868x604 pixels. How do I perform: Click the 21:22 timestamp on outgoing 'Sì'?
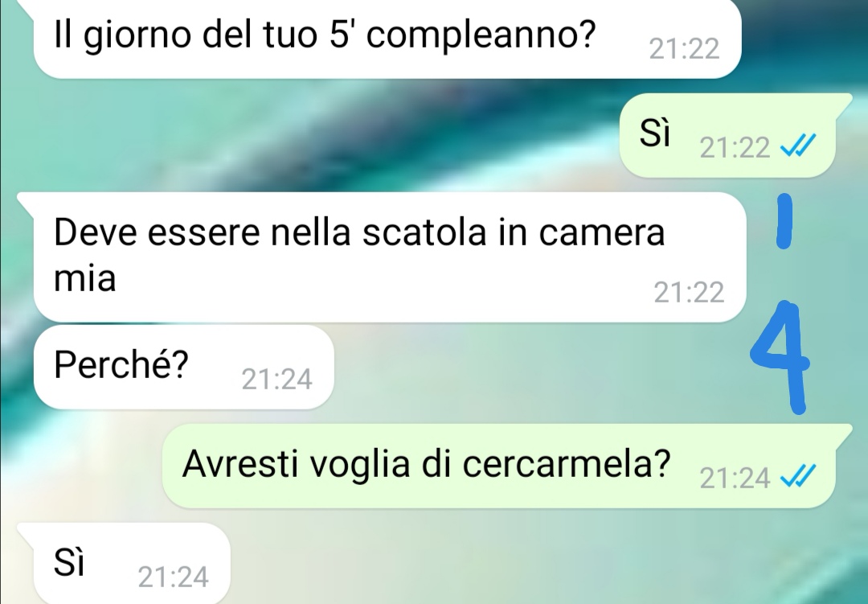[735, 147]
